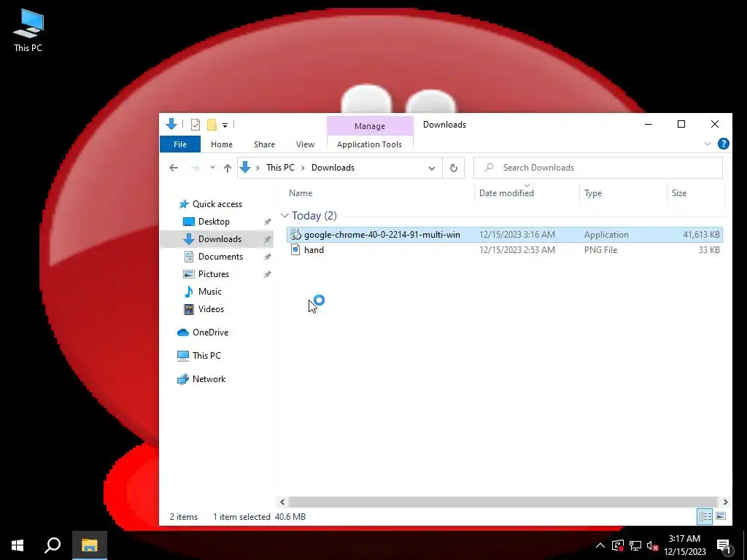Collapse the Today (2) group
The width and height of the screenshot is (747, 560).
[x=285, y=216]
